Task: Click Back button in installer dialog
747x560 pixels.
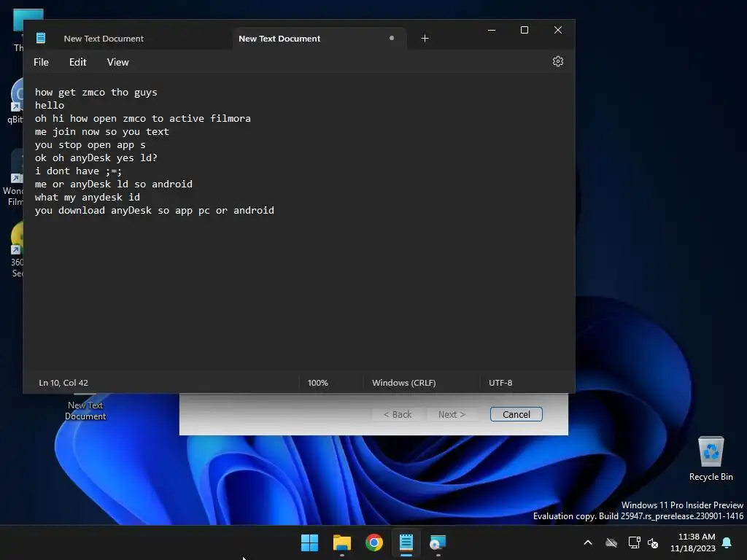Action: pyautogui.click(x=398, y=414)
